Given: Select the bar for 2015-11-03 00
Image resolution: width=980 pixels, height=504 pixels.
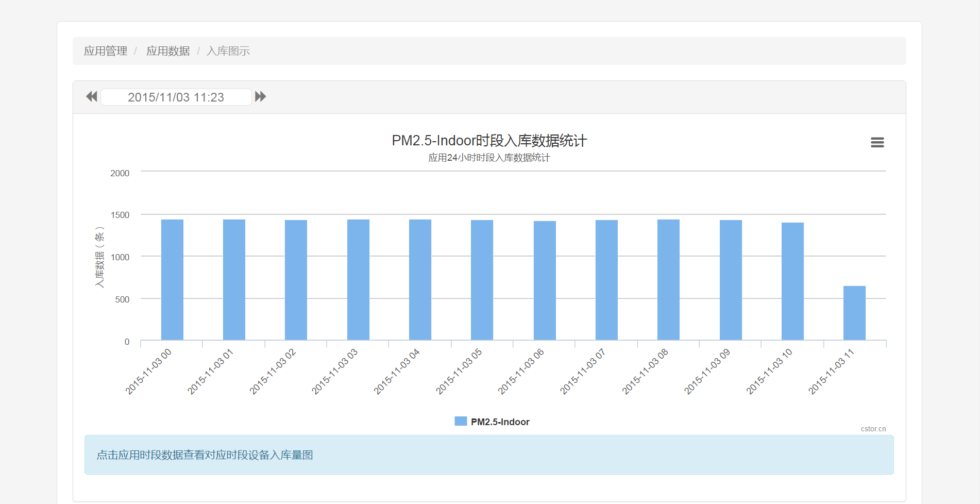Looking at the screenshot, I should 172,280.
